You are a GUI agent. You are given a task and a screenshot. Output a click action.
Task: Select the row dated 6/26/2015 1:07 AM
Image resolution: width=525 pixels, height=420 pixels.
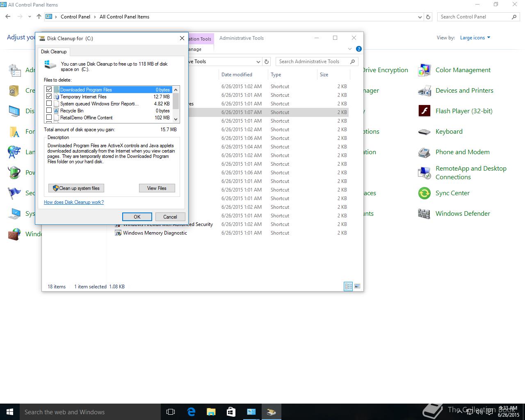coord(269,112)
